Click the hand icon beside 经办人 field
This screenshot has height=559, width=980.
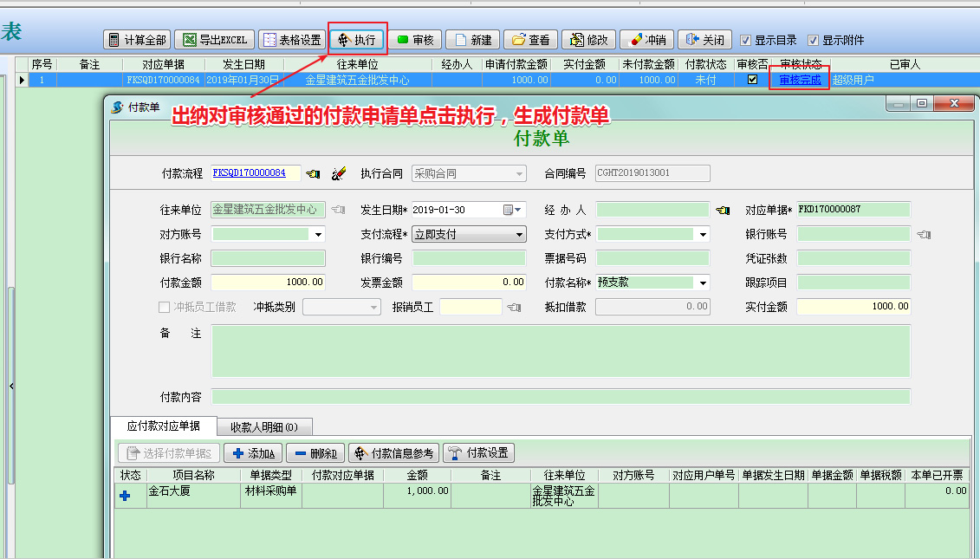[724, 210]
